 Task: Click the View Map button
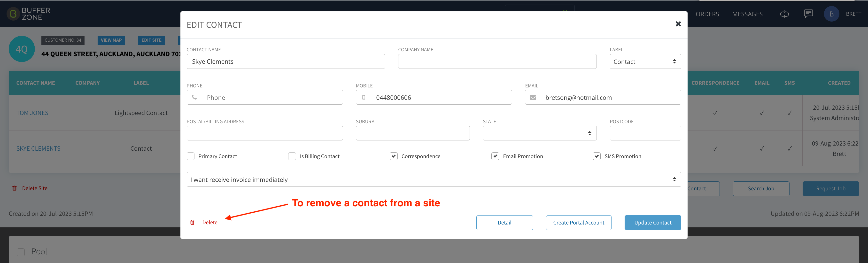111,40
